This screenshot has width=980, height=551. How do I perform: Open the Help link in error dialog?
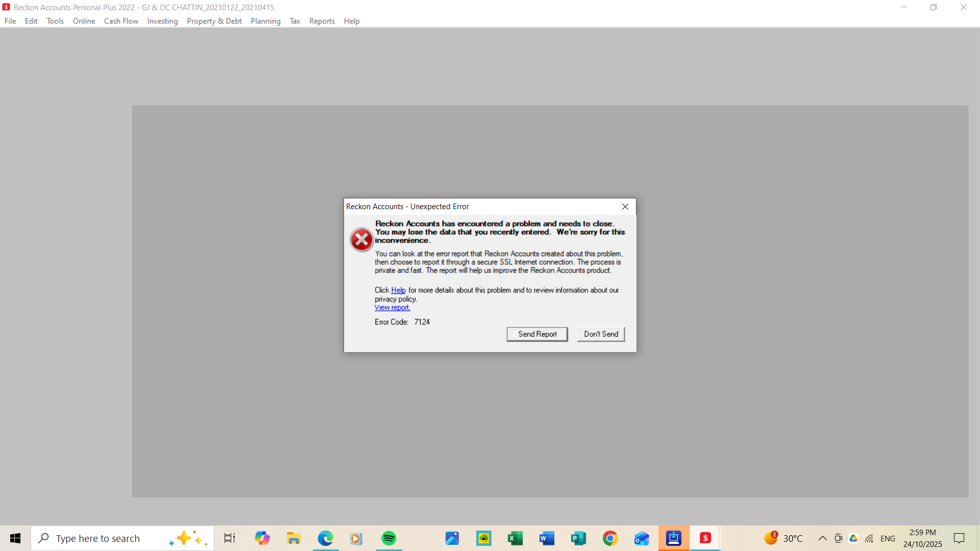pos(398,290)
